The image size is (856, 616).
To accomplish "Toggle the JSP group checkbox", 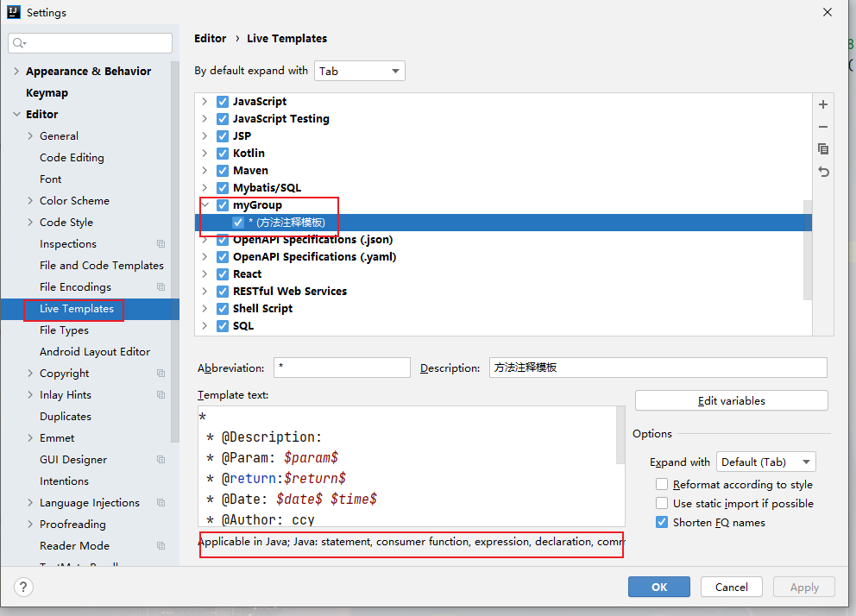I will (223, 135).
